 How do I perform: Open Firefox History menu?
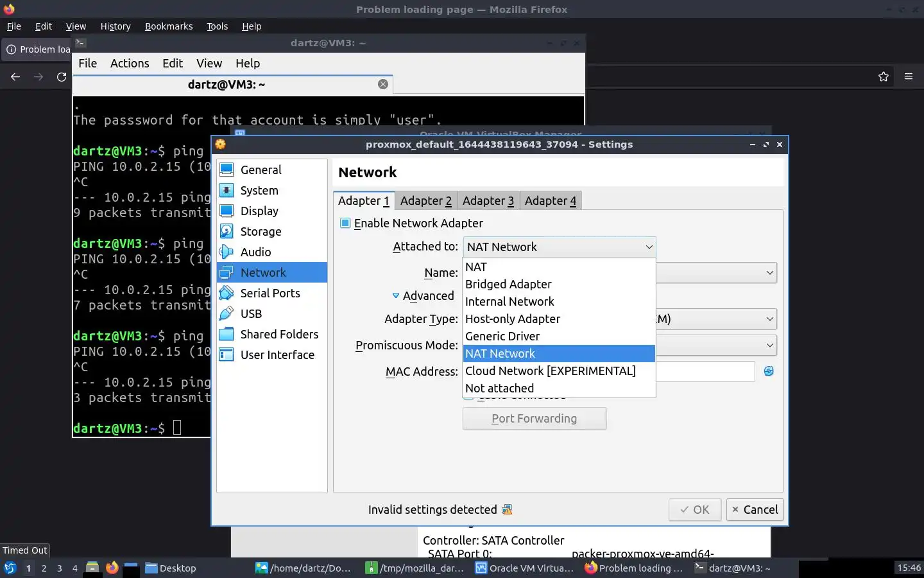116,26
